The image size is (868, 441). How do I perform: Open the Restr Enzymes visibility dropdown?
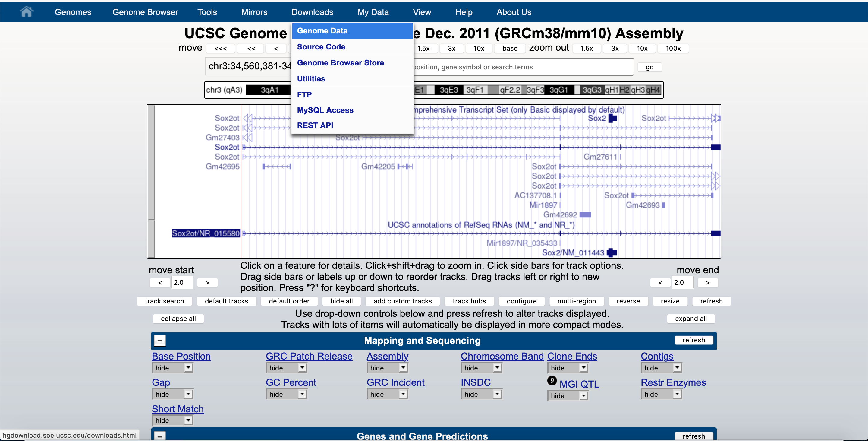661,394
